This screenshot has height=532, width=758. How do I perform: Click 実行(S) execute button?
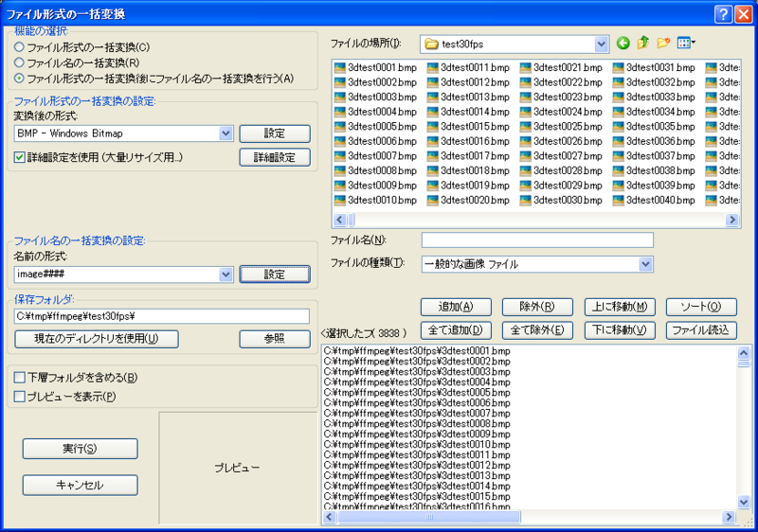tap(81, 449)
